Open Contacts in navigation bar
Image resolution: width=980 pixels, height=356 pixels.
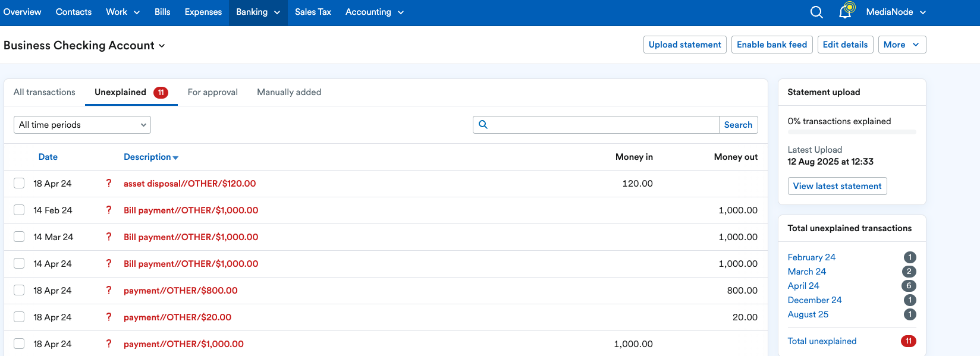coord(74,12)
